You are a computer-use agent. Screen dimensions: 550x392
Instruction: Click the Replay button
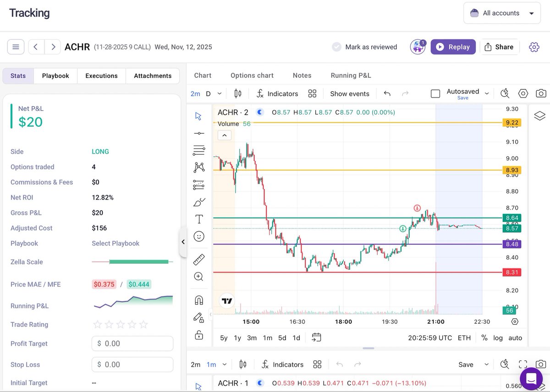tap(453, 47)
